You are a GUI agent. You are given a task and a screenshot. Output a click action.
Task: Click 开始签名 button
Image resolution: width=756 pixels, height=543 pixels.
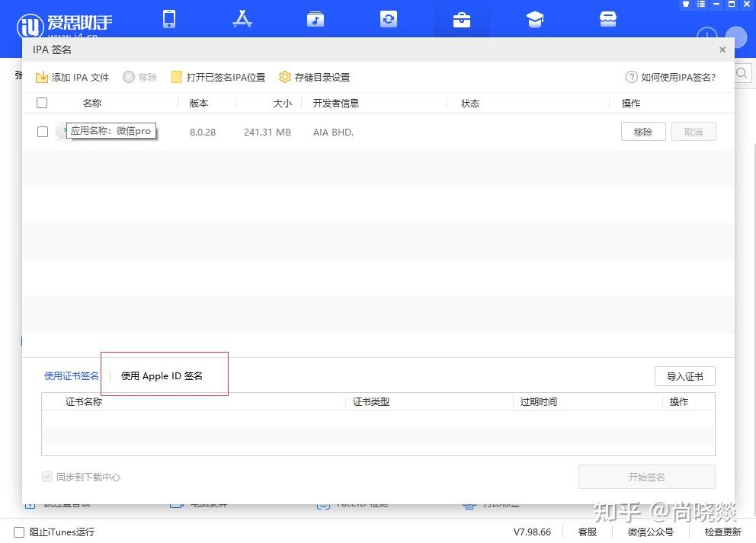tap(646, 477)
